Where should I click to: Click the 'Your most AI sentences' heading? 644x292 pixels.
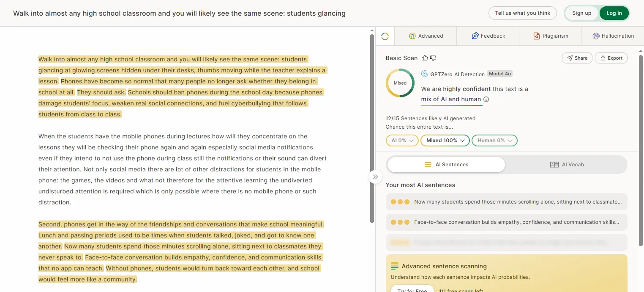[x=420, y=185]
